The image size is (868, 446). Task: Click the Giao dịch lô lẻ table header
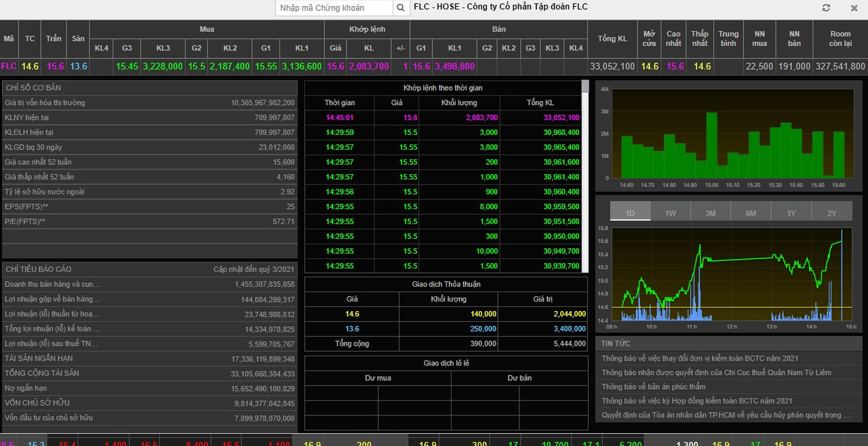pos(446,363)
